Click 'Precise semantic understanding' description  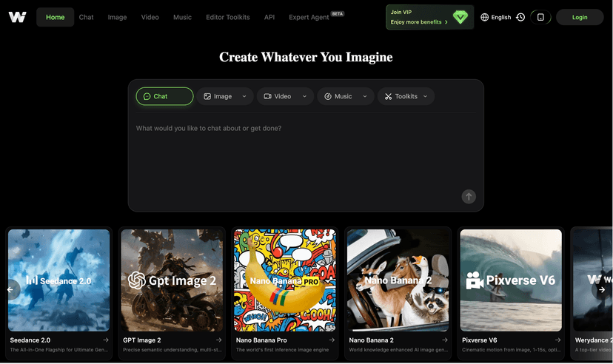tap(172, 350)
